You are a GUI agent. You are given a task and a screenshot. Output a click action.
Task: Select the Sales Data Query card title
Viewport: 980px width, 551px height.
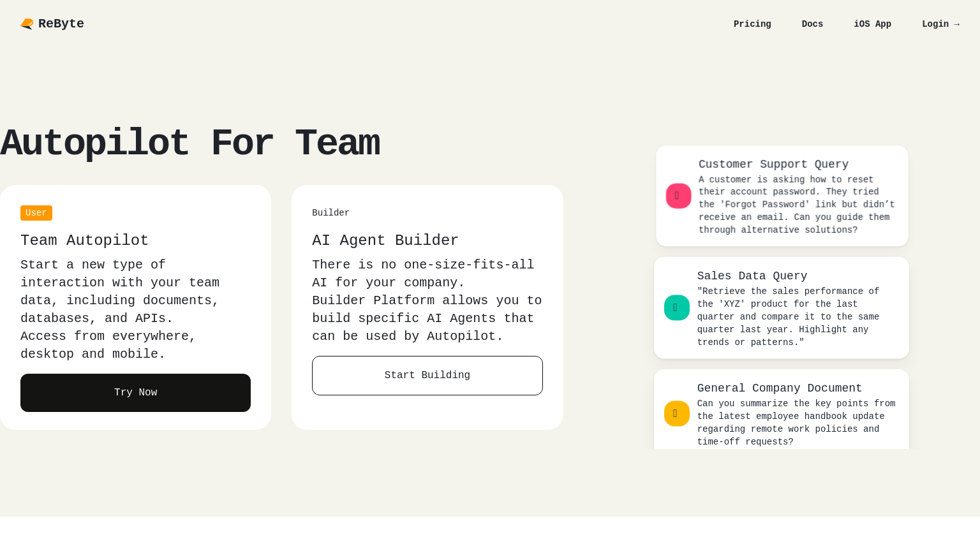point(752,276)
